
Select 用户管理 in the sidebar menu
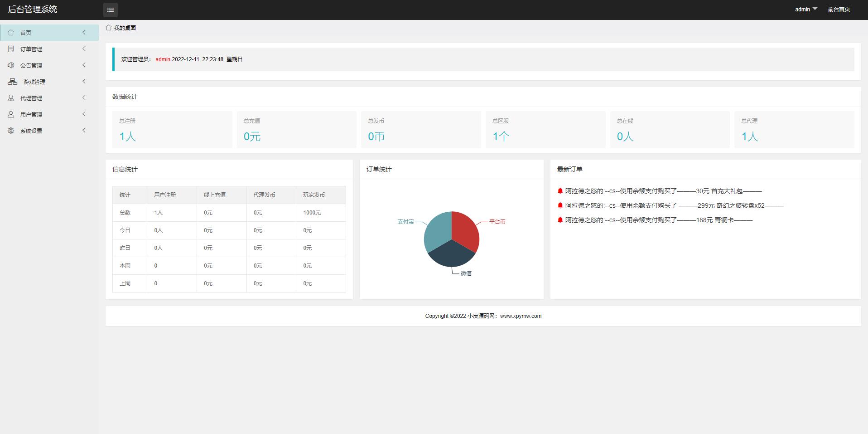(31, 114)
